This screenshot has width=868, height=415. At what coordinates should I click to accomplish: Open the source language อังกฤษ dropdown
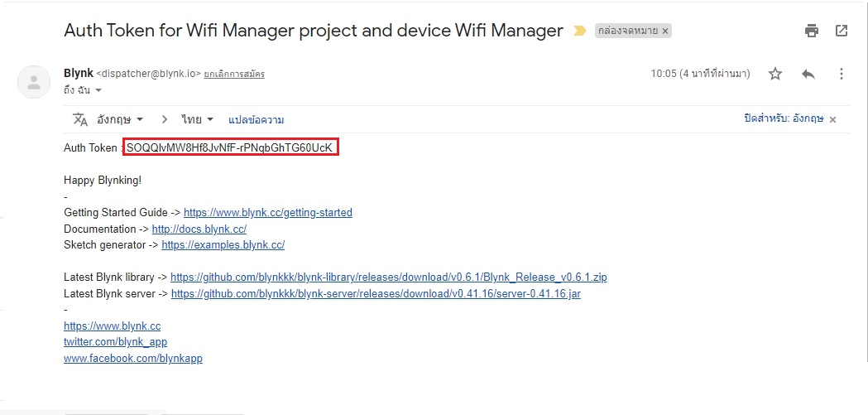click(x=120, y=119)
